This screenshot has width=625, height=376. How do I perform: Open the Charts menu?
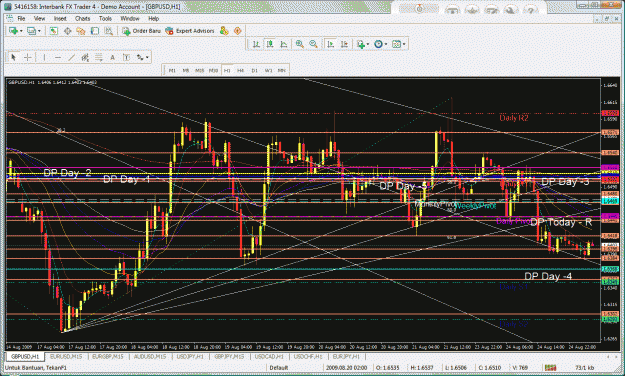pos(82,18)
